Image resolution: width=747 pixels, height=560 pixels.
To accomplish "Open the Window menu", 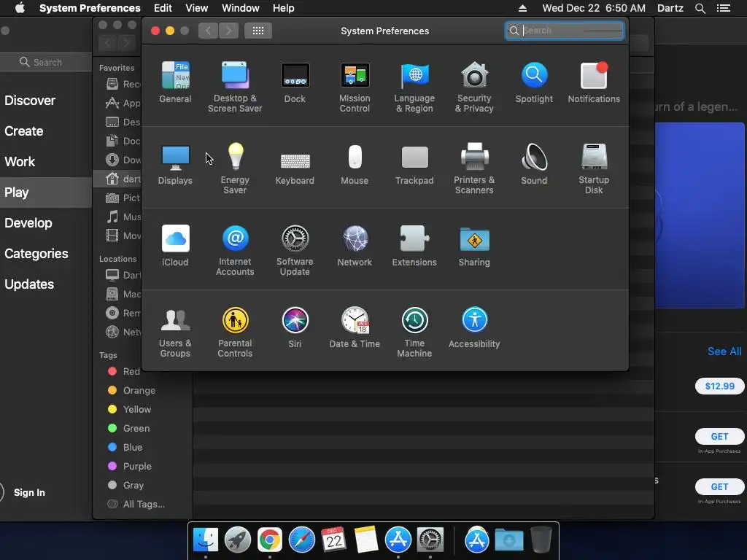I will (241, 8).
